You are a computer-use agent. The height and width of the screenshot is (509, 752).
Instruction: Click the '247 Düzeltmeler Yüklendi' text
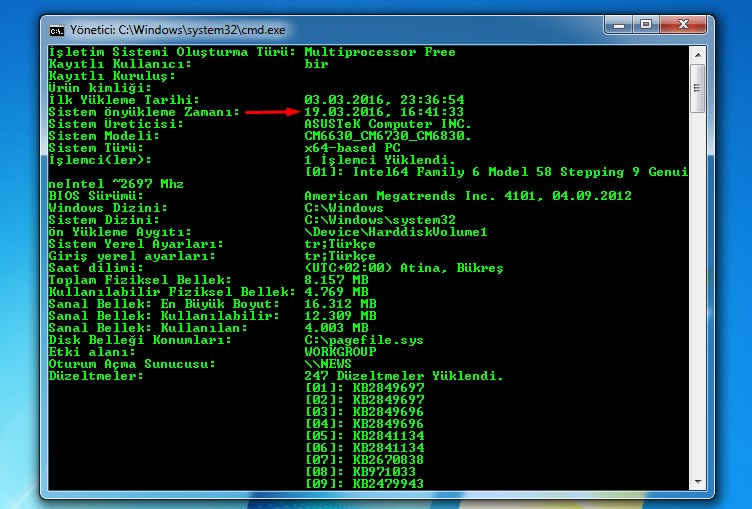[404, 376]
